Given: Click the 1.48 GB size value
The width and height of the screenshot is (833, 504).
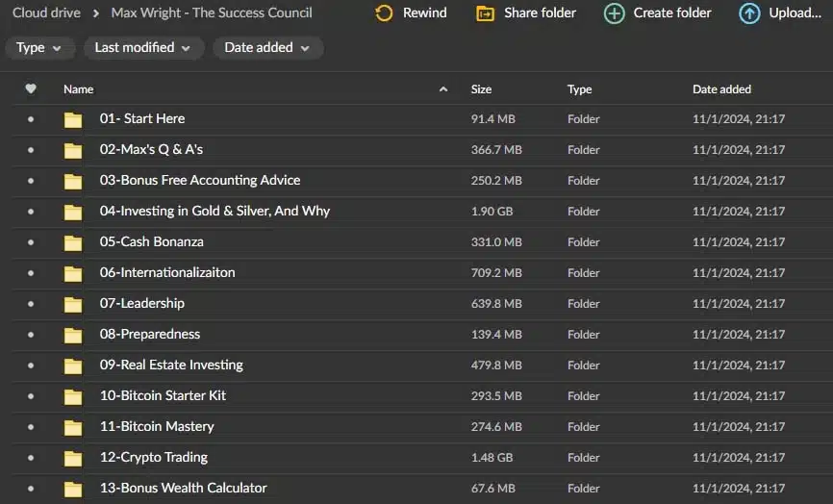Looking at the screenshot, I should click(492, 458).
